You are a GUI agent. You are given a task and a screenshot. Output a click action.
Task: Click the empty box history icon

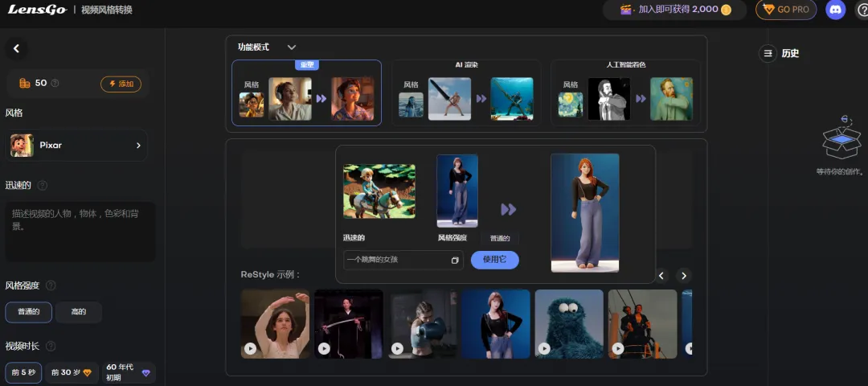tap(841, 138)
